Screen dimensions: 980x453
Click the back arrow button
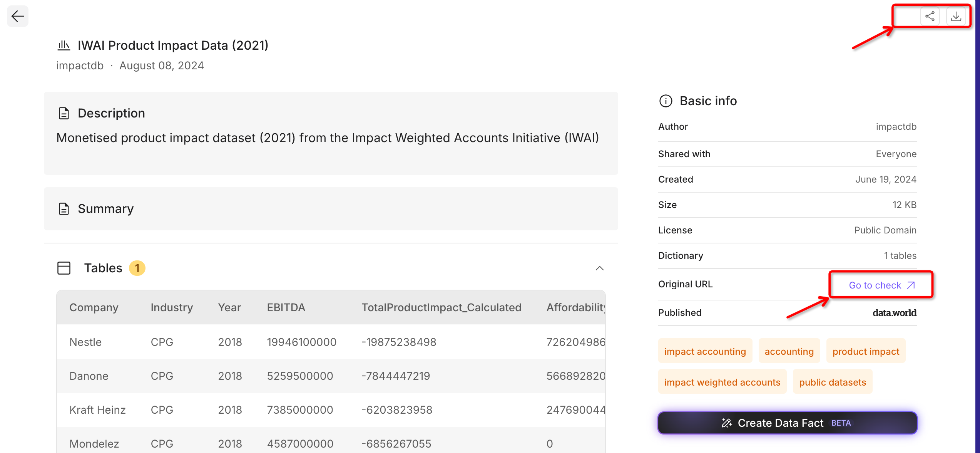(18, 16)
